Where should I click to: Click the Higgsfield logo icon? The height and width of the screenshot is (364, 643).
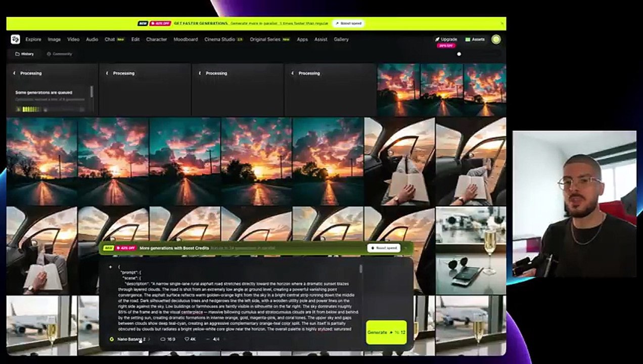pyautogui.click(x=15, y=39)
